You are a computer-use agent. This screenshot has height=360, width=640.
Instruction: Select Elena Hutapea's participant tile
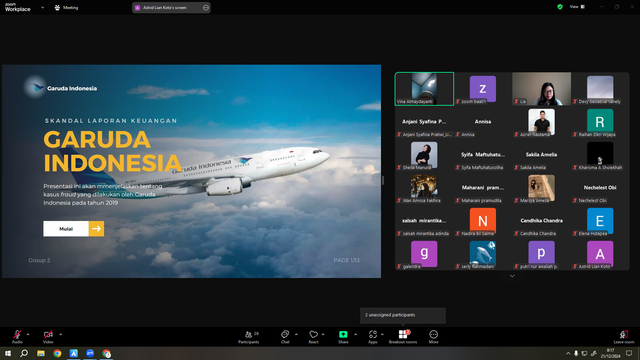(600, 221)
